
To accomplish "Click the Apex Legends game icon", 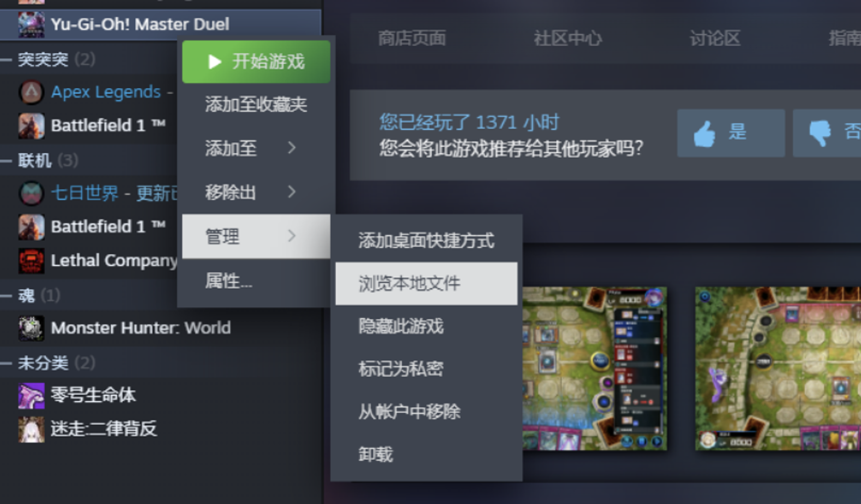I will pyautogui.click(x=31, y=92).
